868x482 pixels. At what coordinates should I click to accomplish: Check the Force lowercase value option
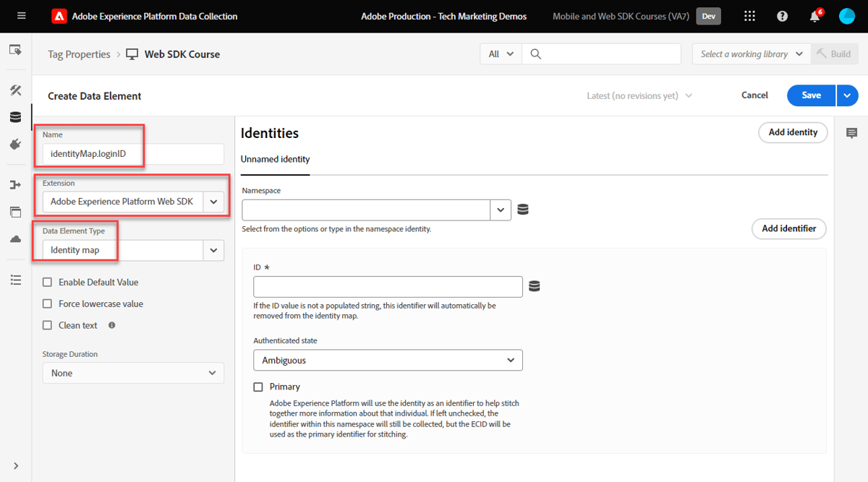point(47,304)
